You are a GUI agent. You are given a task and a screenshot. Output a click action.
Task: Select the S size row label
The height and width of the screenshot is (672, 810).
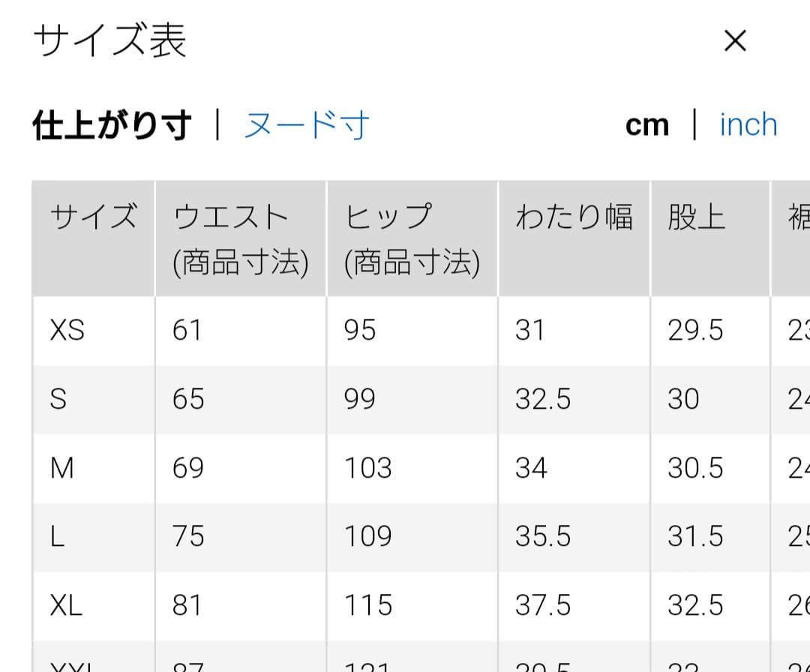click(x=58, y=399)
